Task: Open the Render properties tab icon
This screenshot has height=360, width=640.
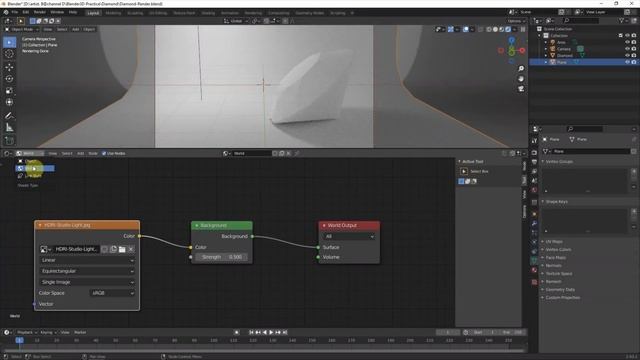Action: [x=534, y=153]
